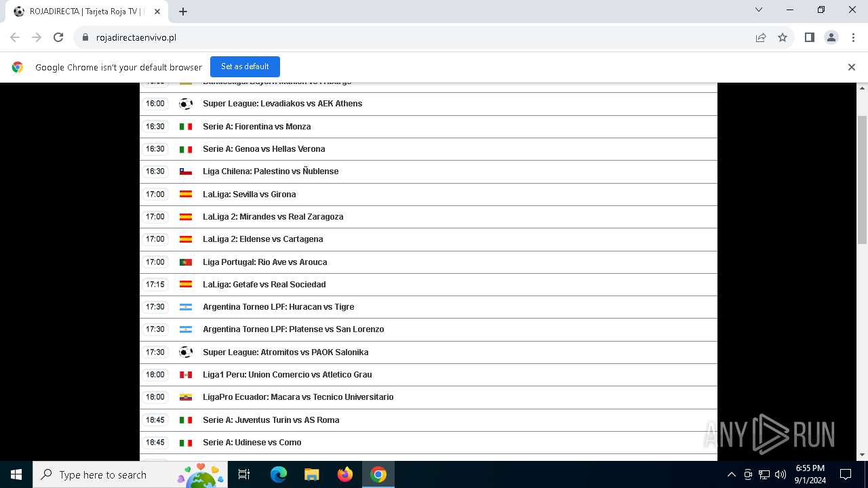
Task: Click the 17:15 time badge for Getafe match
Action: coord(155,285)
